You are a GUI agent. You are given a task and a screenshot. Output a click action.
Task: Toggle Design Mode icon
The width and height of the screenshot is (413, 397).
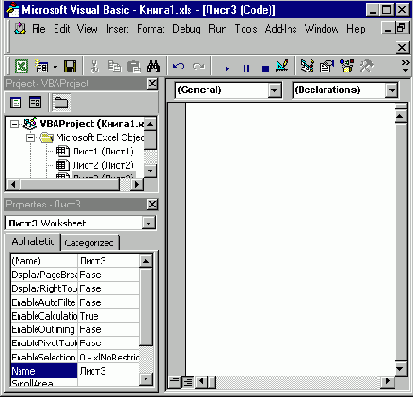coord(282,66)
